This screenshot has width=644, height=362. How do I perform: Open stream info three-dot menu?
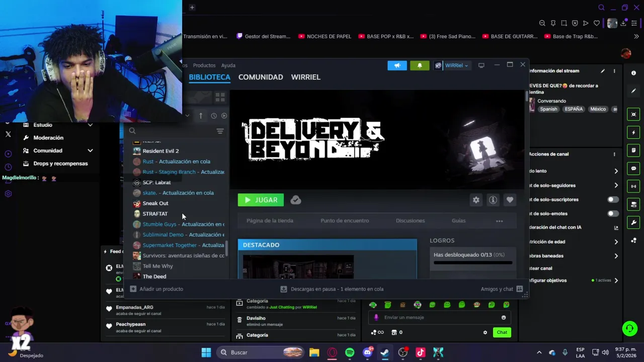pos(614,71)
